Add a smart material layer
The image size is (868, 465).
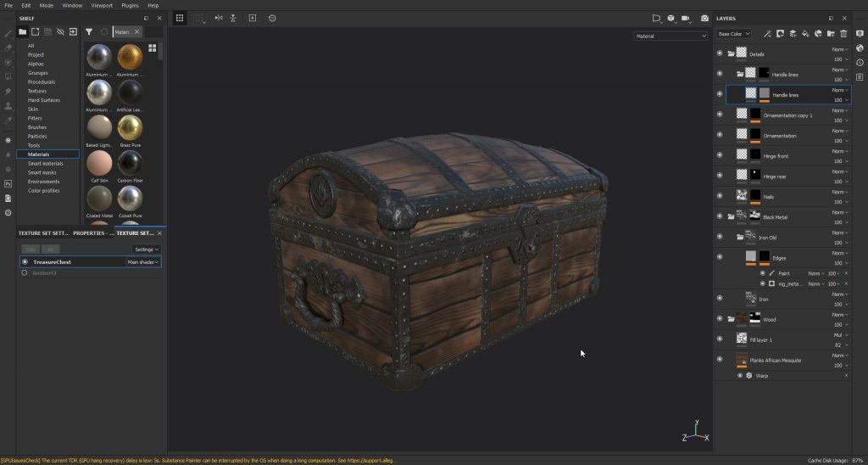click(818, 34)
